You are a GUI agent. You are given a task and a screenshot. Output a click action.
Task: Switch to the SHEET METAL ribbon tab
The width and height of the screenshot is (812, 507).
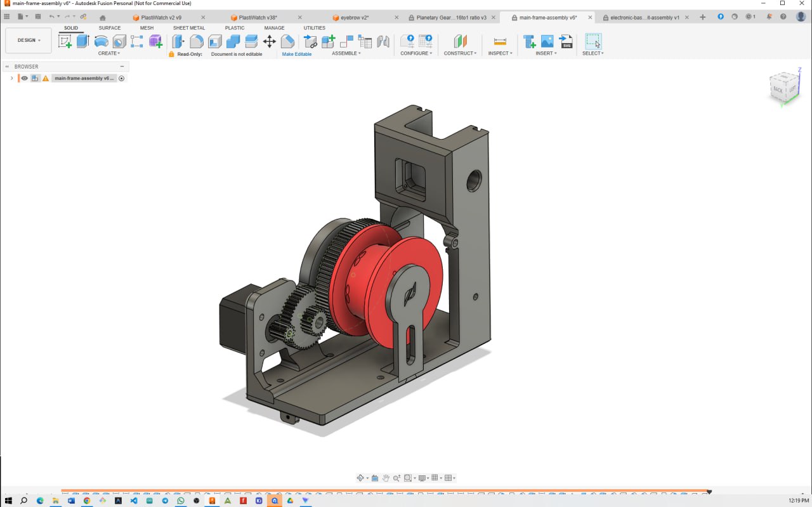coord(188,28)
